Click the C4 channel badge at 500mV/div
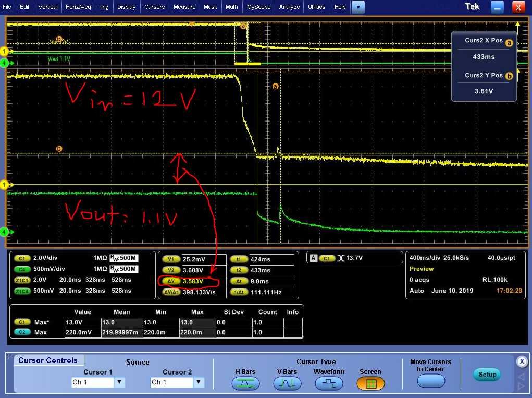The image size is (532, 398). tap(22, 269)
